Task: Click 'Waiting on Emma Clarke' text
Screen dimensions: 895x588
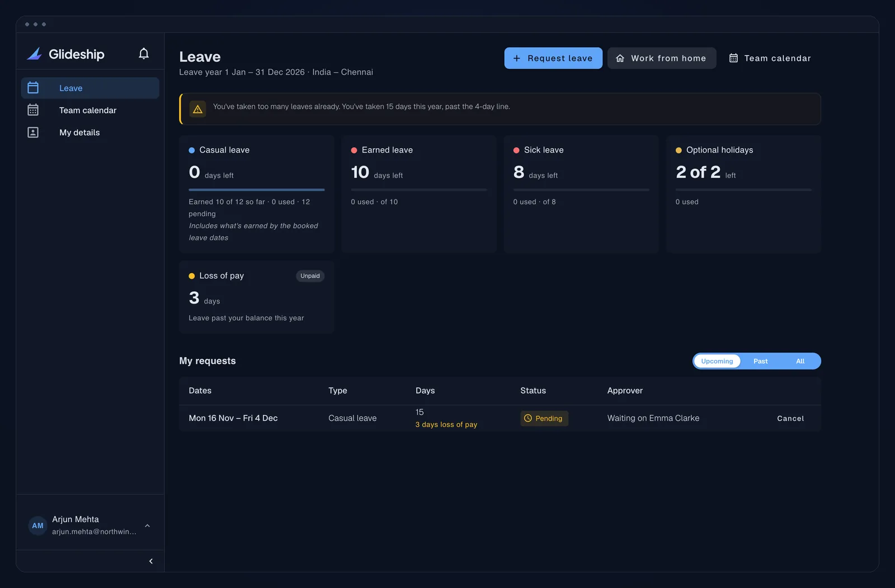Action: coord(653,418)
